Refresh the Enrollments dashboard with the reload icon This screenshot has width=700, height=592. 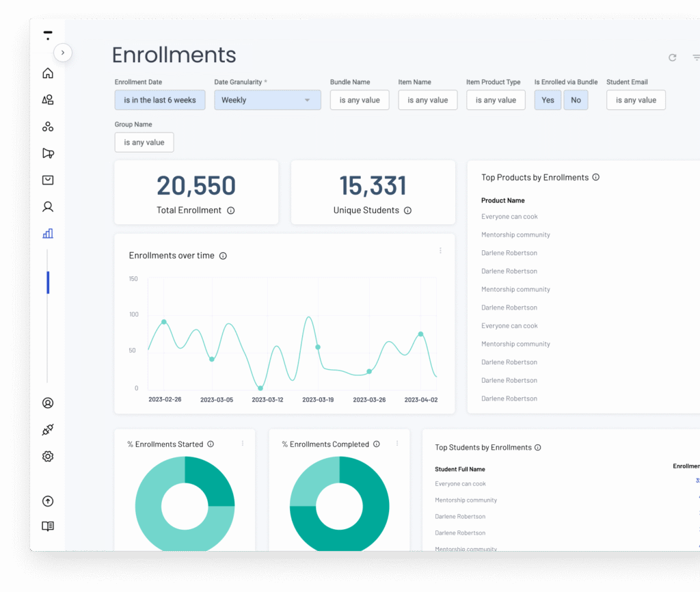[x=672, y=58]
